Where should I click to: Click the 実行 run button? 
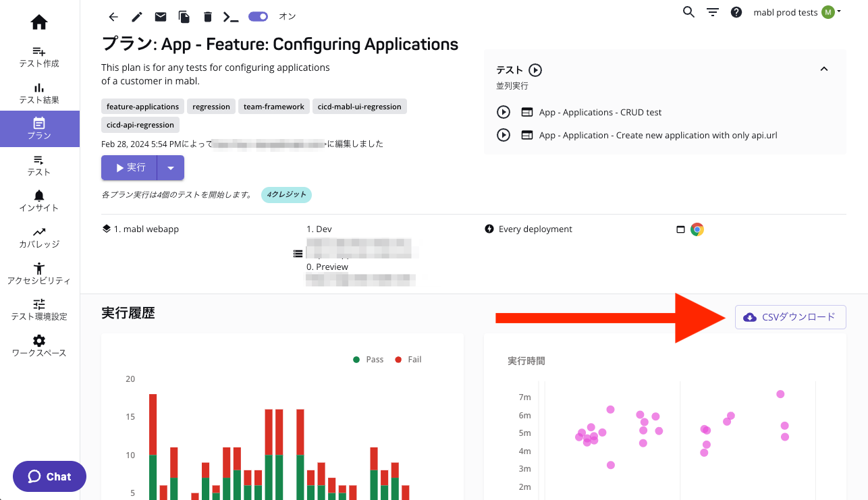tap(129, 167)
